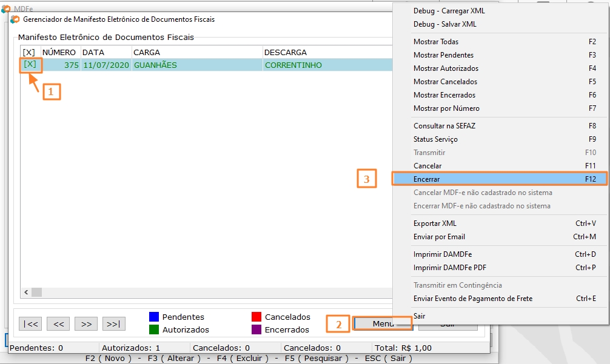Go to previous record with << button
This screenshot has width=610, height=364.
pos(58,324)
